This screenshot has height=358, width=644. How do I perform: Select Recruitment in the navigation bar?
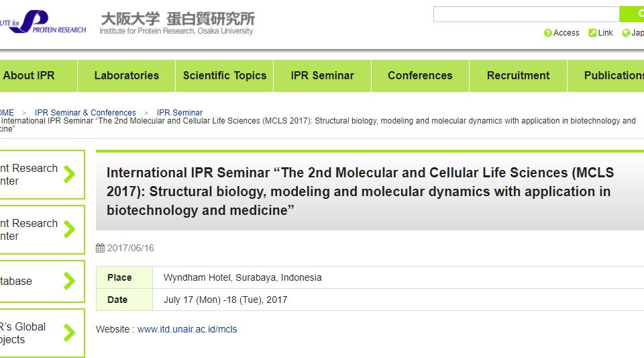[518, 76]
